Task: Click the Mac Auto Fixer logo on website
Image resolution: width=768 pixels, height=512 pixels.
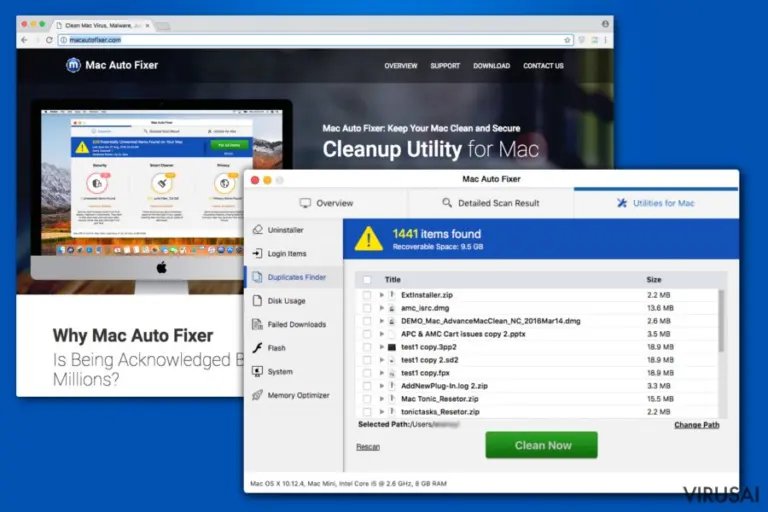Action: tap(73, 65)
